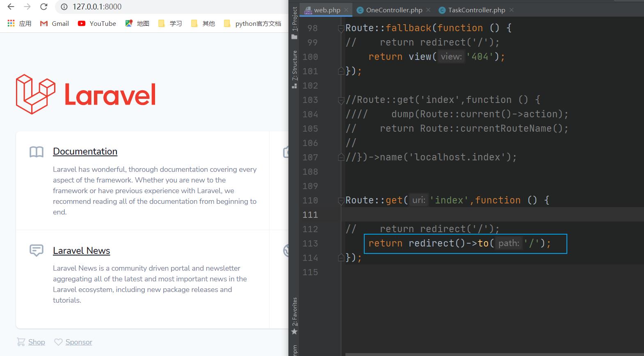Screen dimensions: 644x356
Task: Collapse the Route::get block at line 110
Action: pyautogui.click(x=341, y=200)
